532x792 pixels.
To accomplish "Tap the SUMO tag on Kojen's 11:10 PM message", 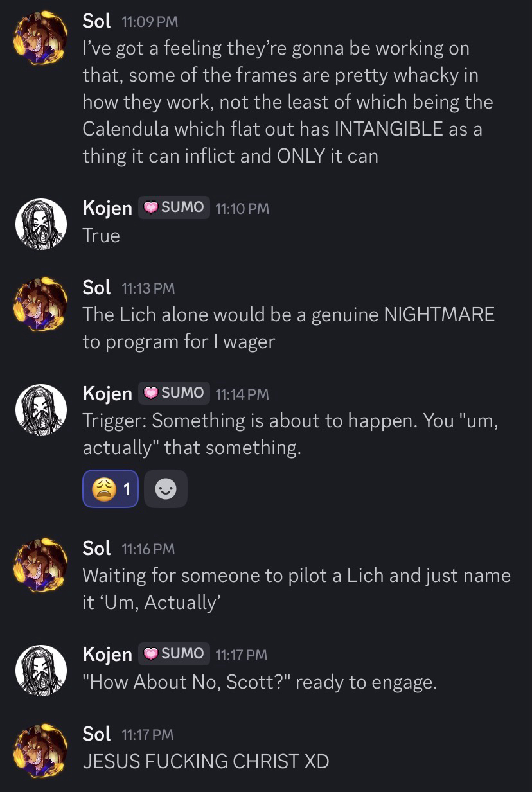I will tap(174, 207).
